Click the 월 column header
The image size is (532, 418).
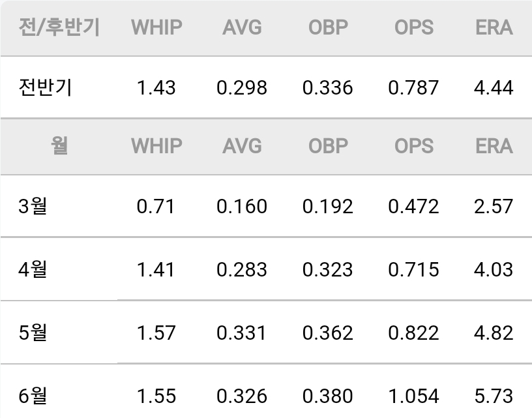[59, 145]
